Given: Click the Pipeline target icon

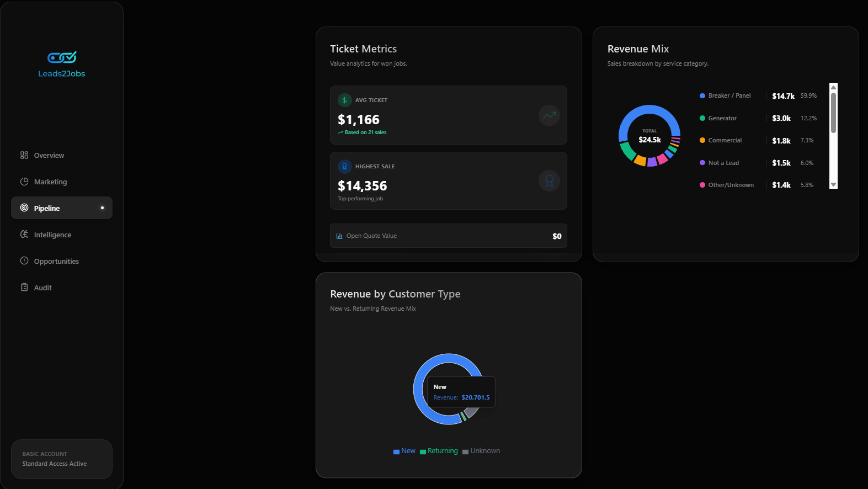Looking at the screenshot, I should 24,208.
